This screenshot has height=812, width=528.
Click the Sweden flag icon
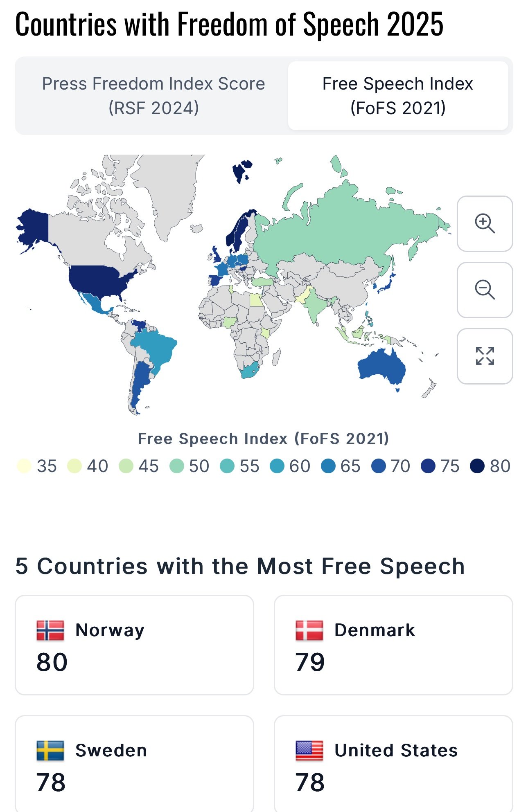50,751
